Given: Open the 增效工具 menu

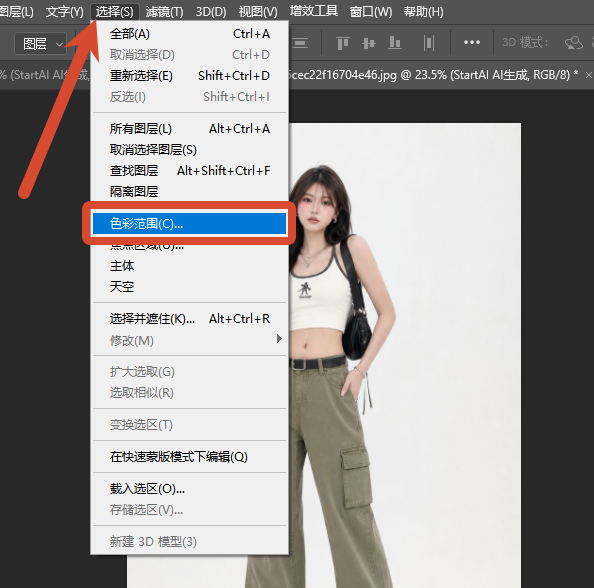Looking at the screenshot, I should pyautogui.click(x=314, y=11).
